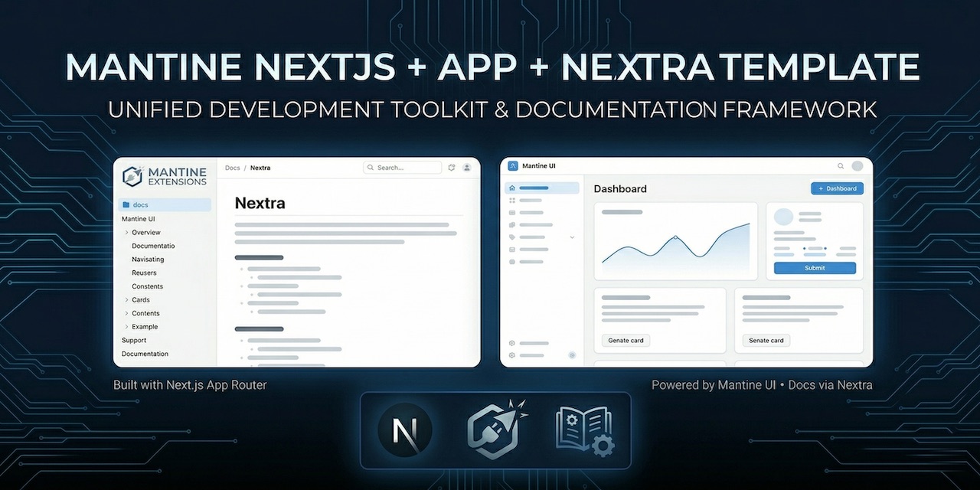Viewport: 980px width, 490px height.
Task: Open the chevron dropdown in the dashboard sidebar
Action: [x=572, y=237]
